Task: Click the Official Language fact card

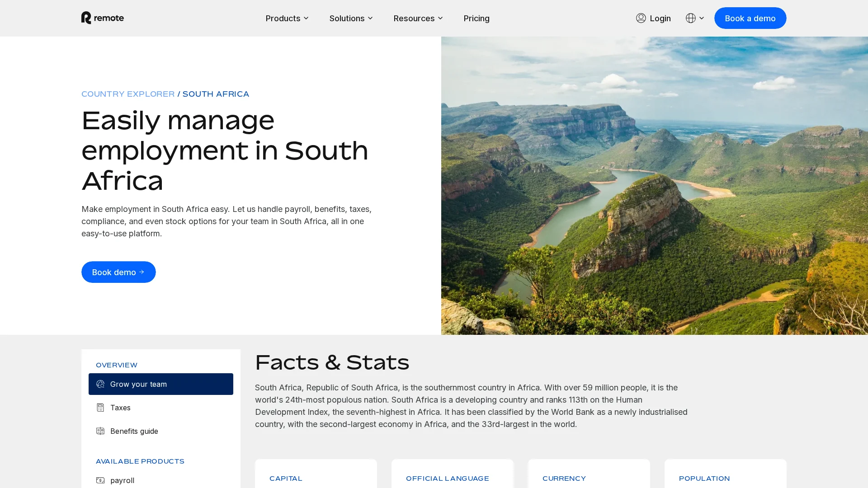Action: [x=453, y=474]
